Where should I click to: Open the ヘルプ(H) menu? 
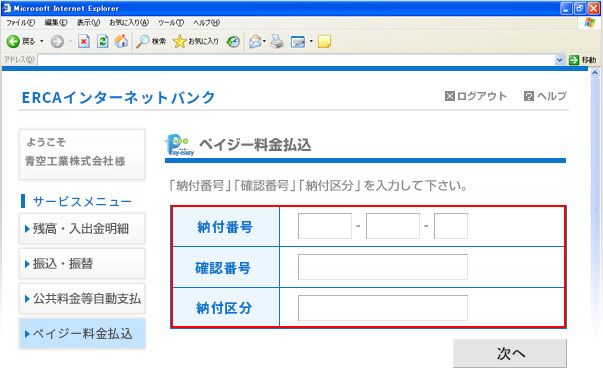click(x=206, y=23)
